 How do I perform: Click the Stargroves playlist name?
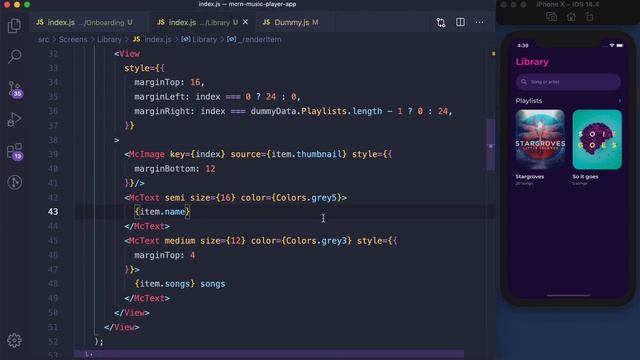pos(529,177)
